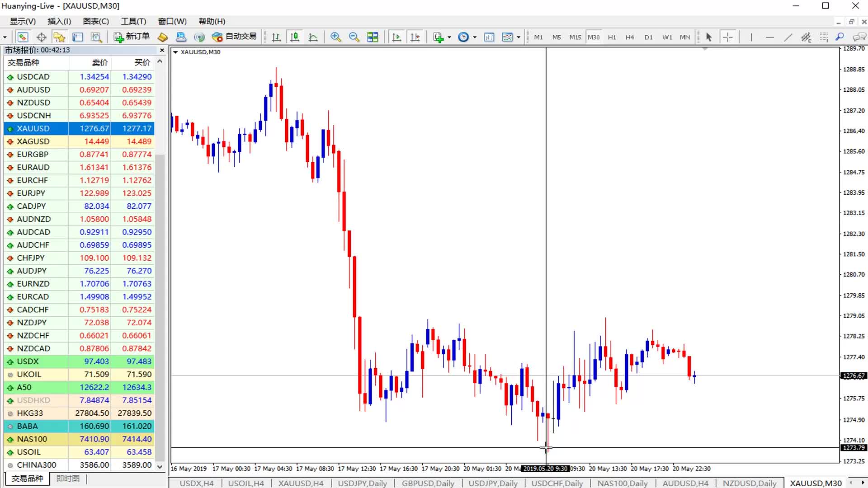Image resolution: width=868 pixels, height=488 pixels.
Task: Click the magnifier search icon
Action: tap(840, 37)
